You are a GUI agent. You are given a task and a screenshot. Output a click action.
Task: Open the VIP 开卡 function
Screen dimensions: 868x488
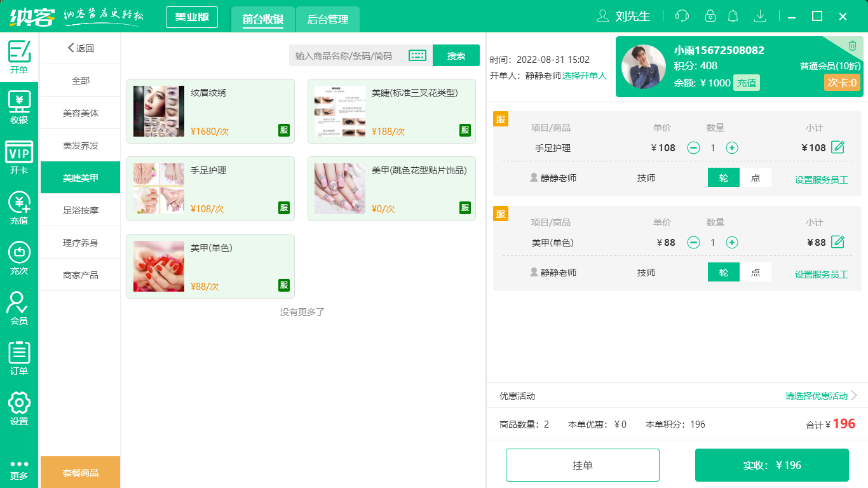coord(18,158)
